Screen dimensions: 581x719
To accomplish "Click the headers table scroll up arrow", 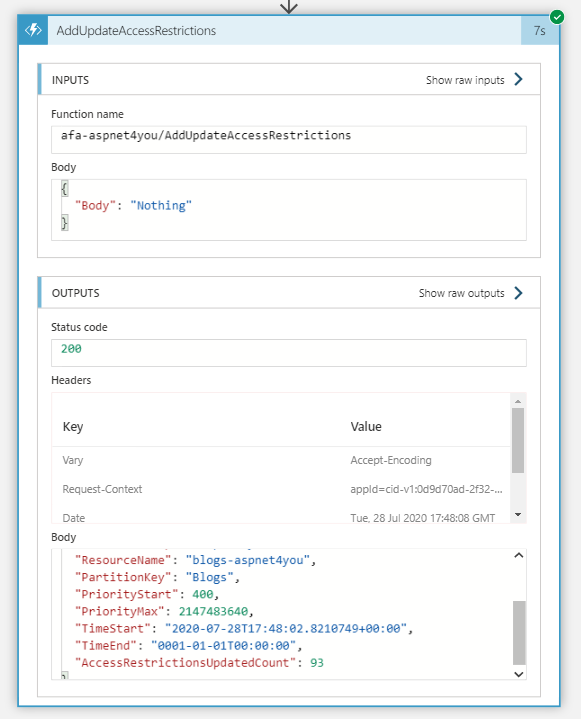I will point(518,401).
